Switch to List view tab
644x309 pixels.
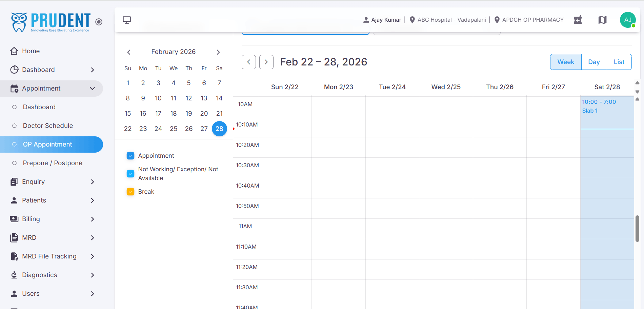[x=619, y=62]
